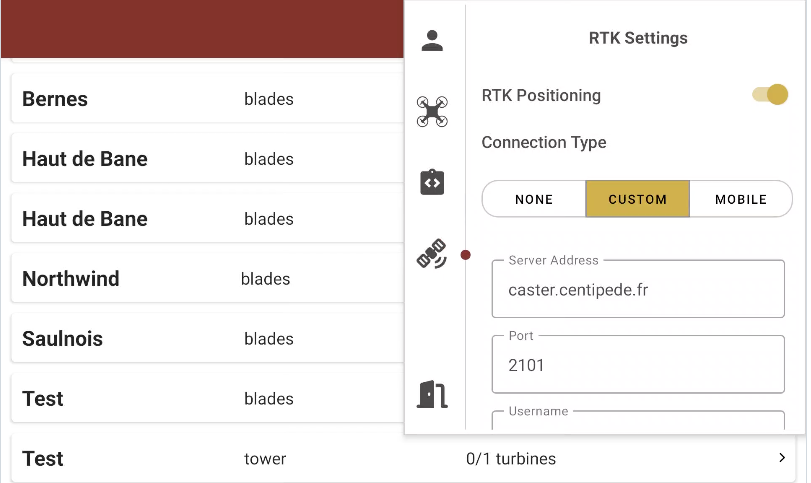811x483 pixels.
Task: Open the Test blades project row
Action: point(200,399)
